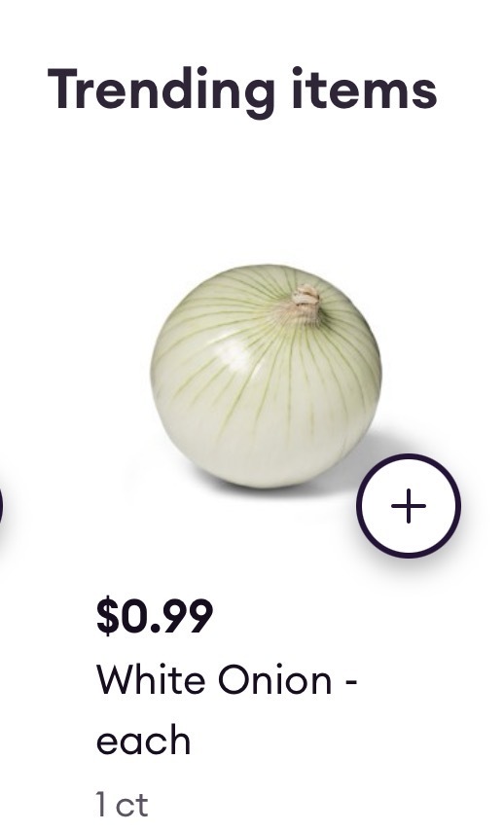Image resolution: width=504 pixels, height=832 pixels.
Task: Click the 'White Onion -' title line
Action: click(227, 679)
